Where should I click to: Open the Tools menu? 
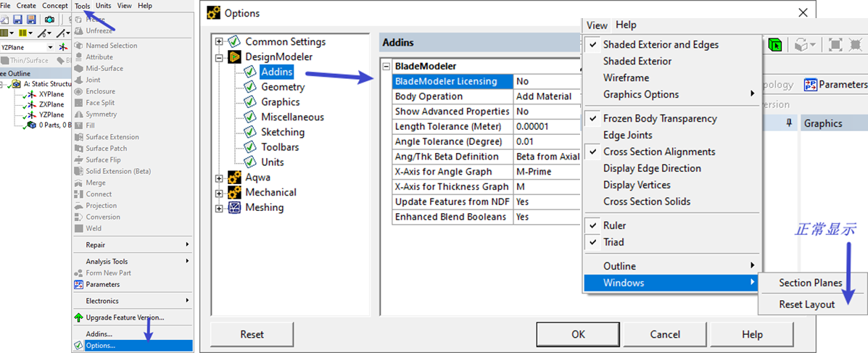pyautogui.click(x=82, y=6)
